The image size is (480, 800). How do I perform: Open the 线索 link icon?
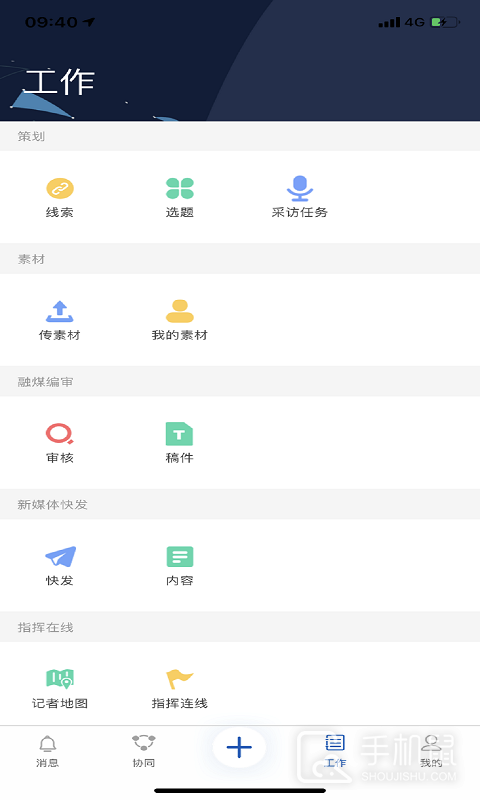tap(60, 188)
